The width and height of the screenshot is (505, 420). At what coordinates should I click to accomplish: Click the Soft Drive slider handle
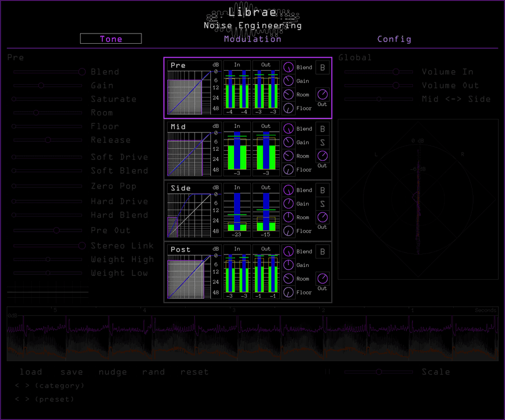[14, 157]
